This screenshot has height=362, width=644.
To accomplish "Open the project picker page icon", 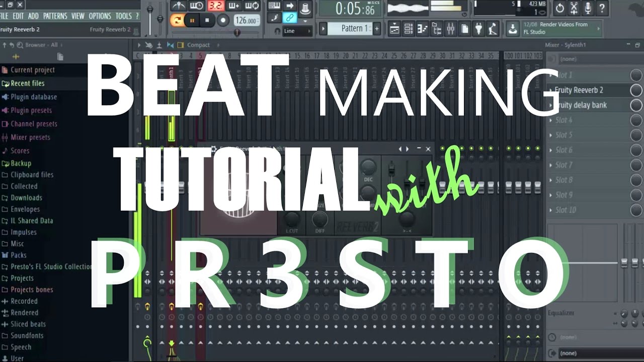I will (465, 29).
